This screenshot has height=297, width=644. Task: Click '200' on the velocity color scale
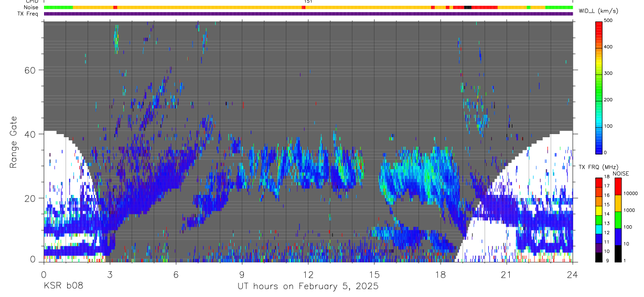608,100
